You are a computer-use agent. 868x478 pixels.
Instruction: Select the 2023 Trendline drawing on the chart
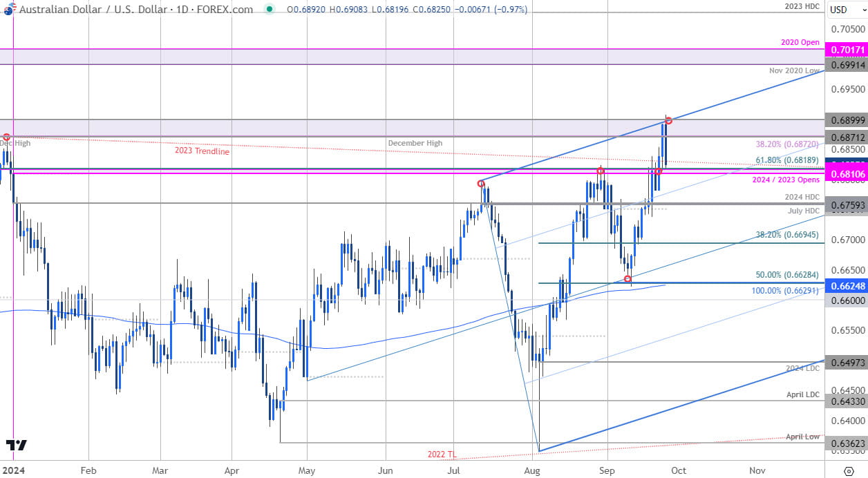202,151
